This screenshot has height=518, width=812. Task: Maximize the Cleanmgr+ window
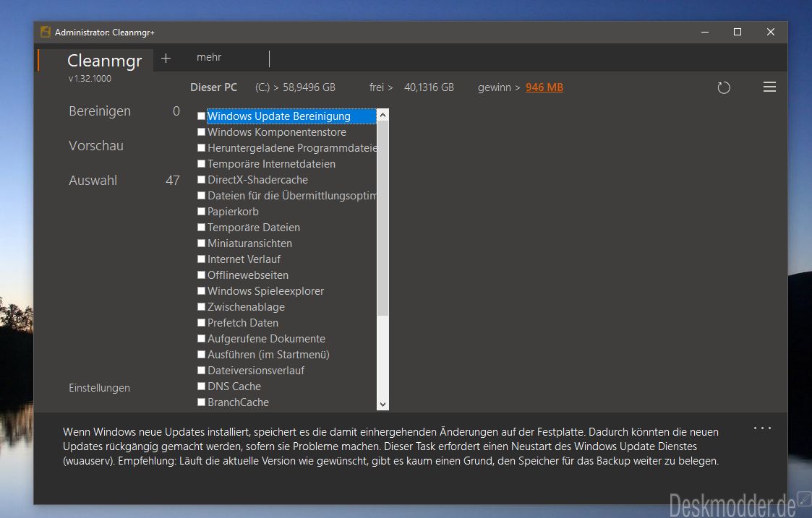pyautogui.click(x=738, y=32)
